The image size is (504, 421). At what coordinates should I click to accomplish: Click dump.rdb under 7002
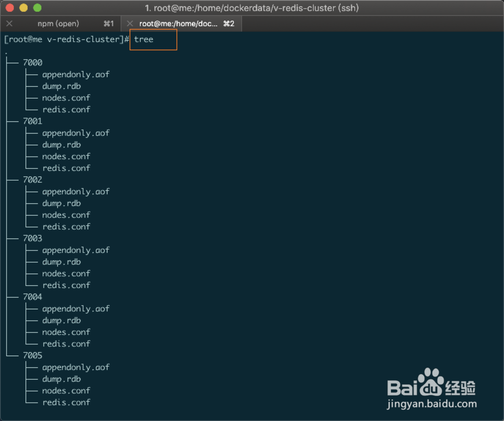[61, 203]
